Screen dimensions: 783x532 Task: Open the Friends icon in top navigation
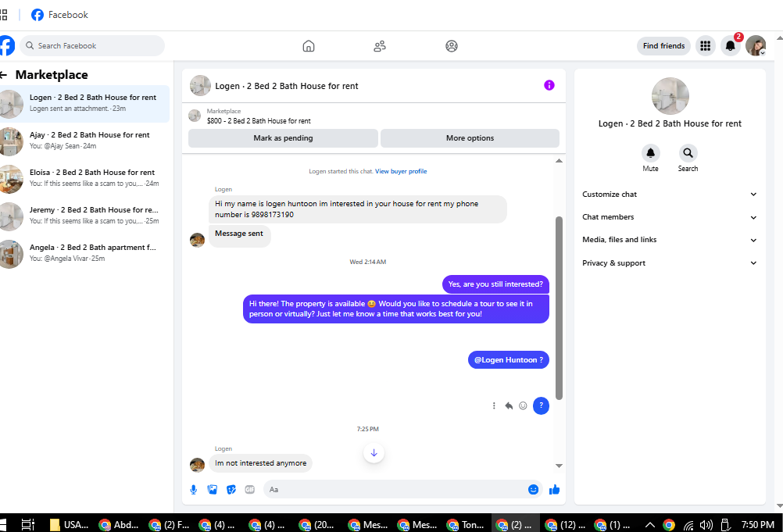pyautogui.click(x=380, y=46)
